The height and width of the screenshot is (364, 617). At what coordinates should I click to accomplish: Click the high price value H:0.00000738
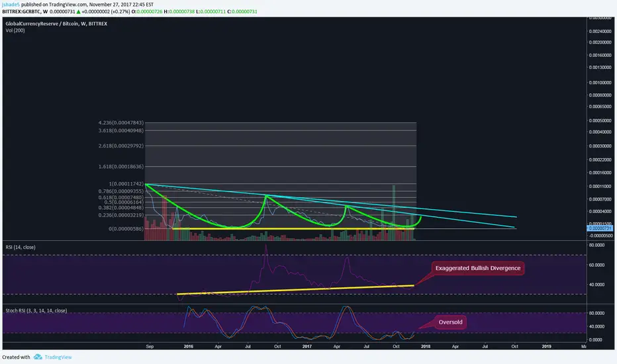click(179, 12)
